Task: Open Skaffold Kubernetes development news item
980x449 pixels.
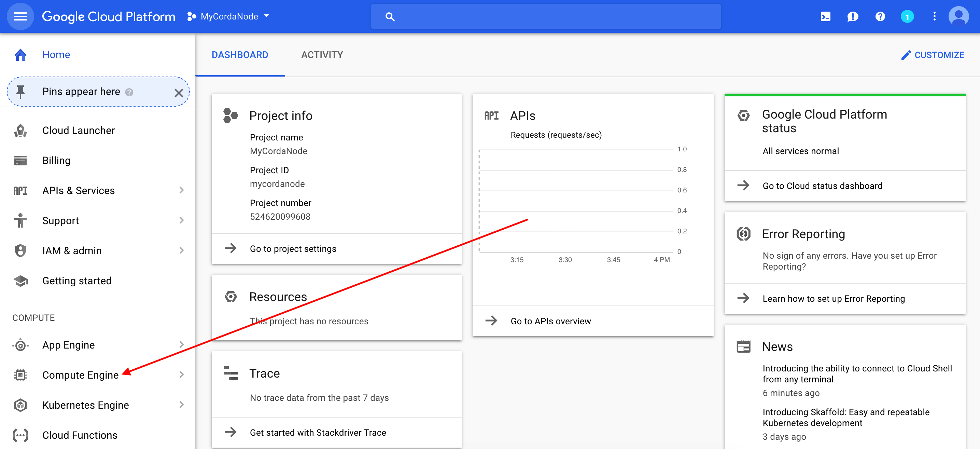Action: (x=846, y=417)
